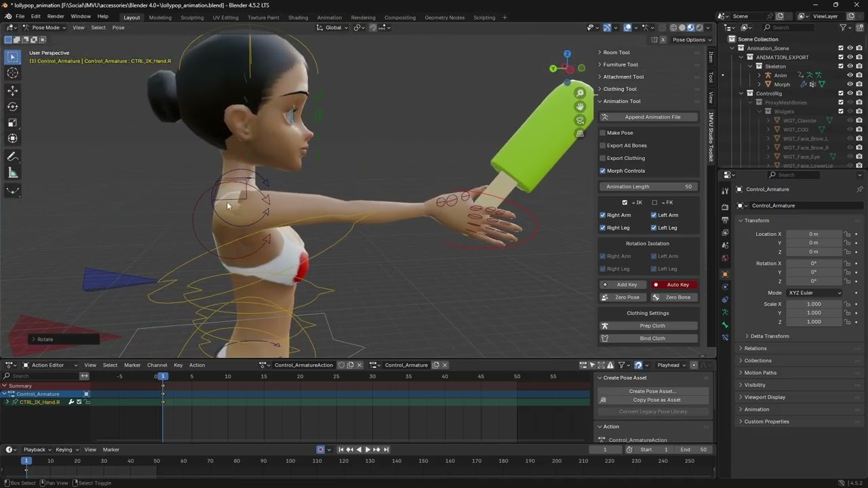Image resolution: width=868 pixels, height=488 pixels.
Task: Jump to the timeline end frame
Action: click(386, 449)
